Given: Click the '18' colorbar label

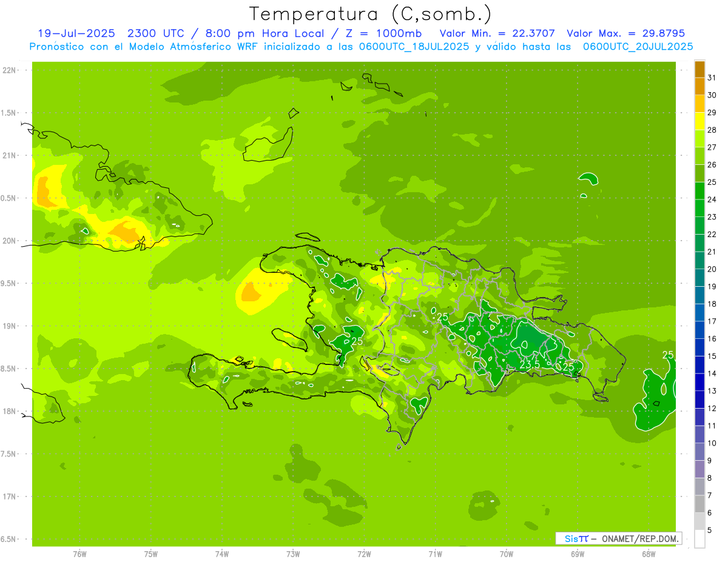Looking at the screenshot, I should tap(712, 304).
